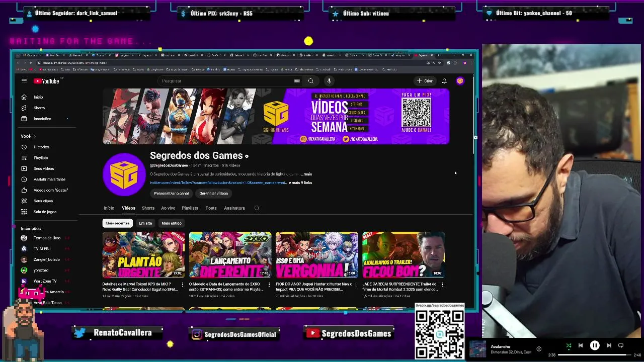This screenshot has width=644, height=362.
Task: Open the YouTube hamburger guide menu
Action: point(24,81)
